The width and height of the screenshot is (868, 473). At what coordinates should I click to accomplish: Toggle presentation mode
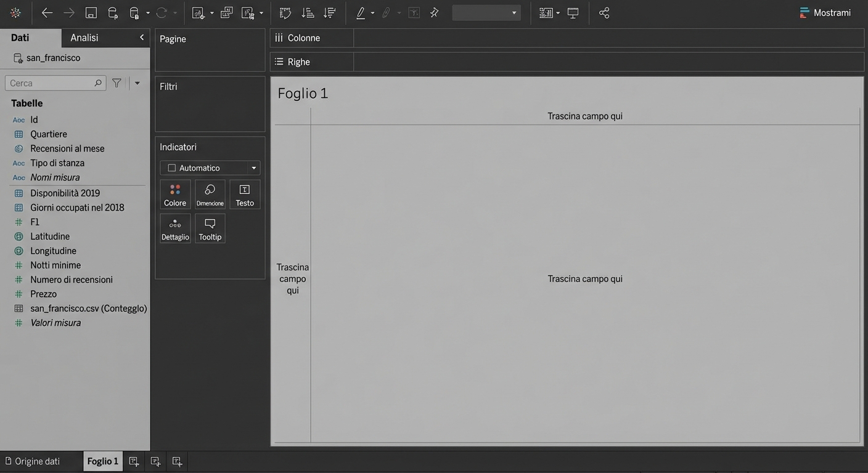573,13
